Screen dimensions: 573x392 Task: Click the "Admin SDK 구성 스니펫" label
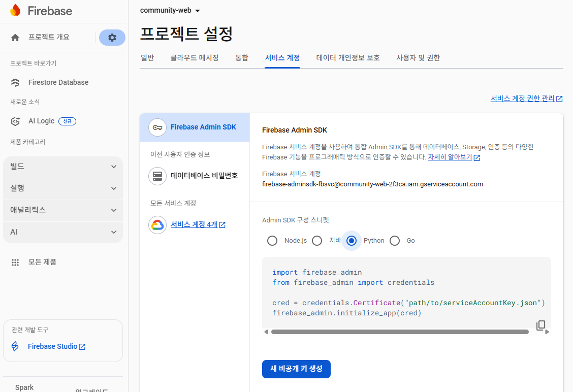[x=295, y=220]
